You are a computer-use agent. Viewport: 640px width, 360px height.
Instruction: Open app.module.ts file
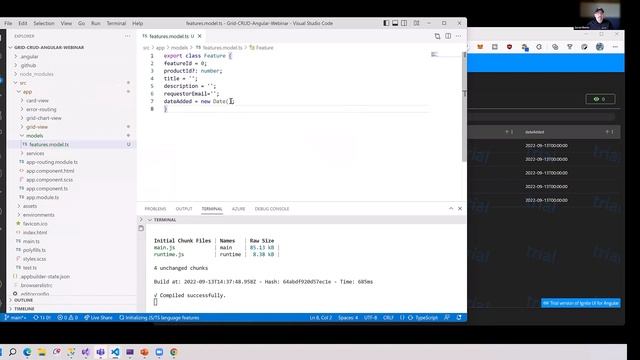[42, 197]
